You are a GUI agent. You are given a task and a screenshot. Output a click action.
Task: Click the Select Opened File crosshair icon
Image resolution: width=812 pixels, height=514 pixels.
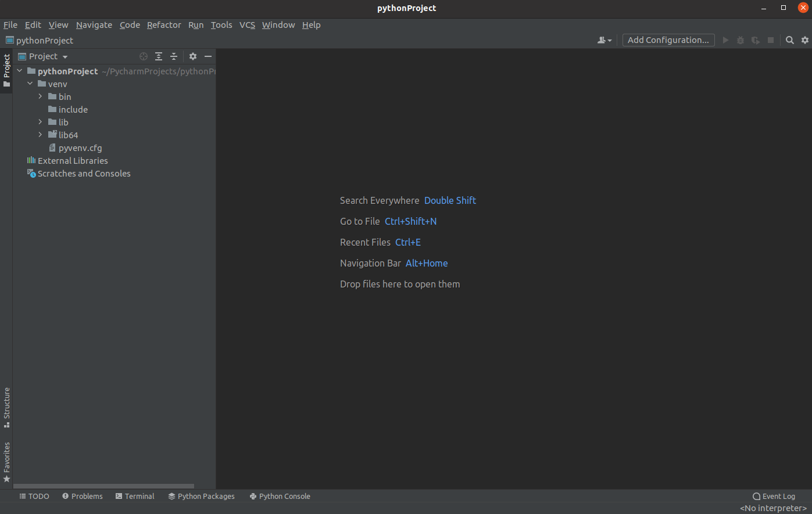(144, 56)
